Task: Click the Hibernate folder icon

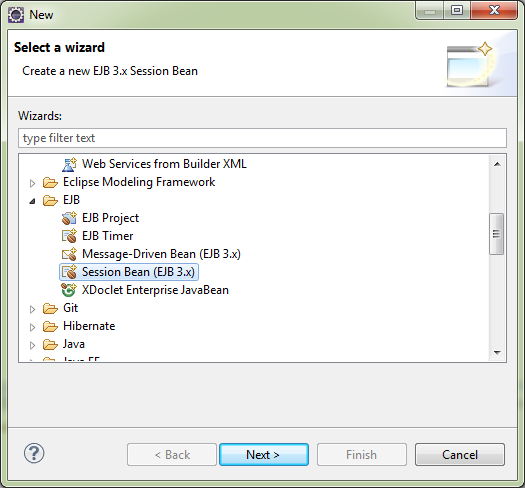Action: [x=50, y=326]
